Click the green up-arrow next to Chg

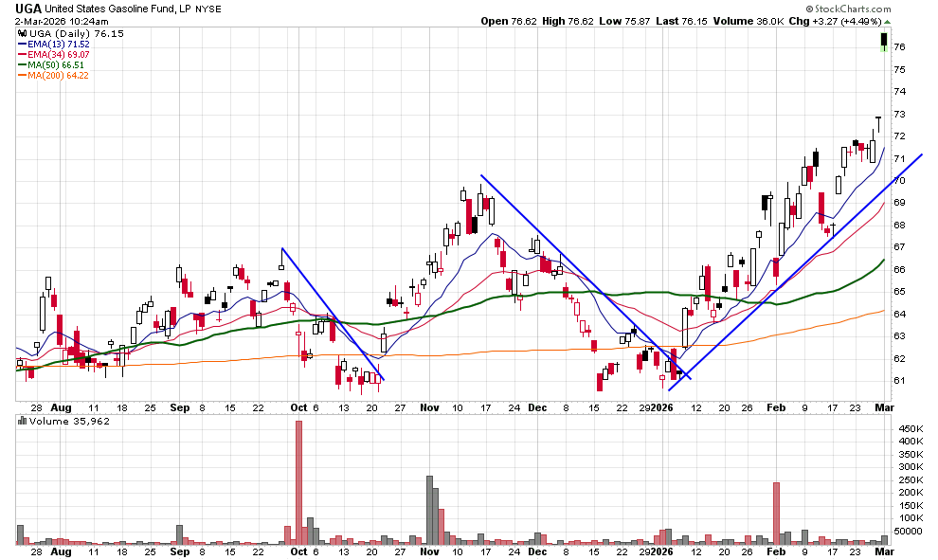[x=887, y=22]
